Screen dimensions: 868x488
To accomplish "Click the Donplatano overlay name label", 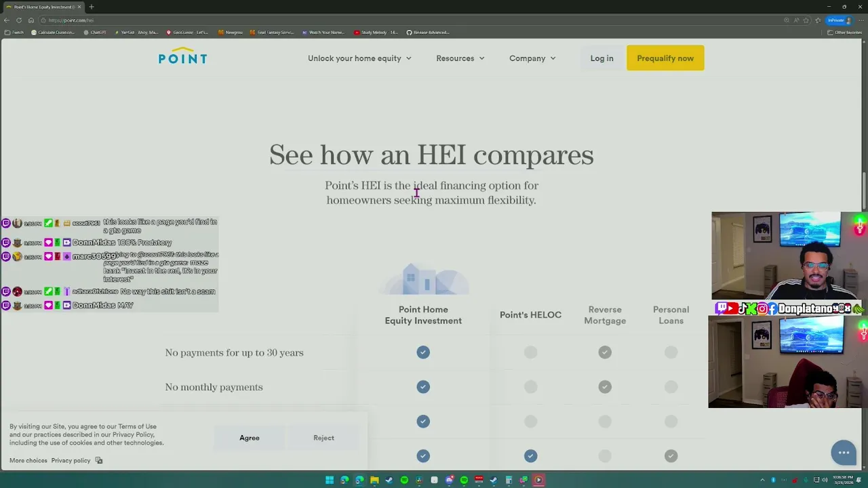I will (814, 309).
